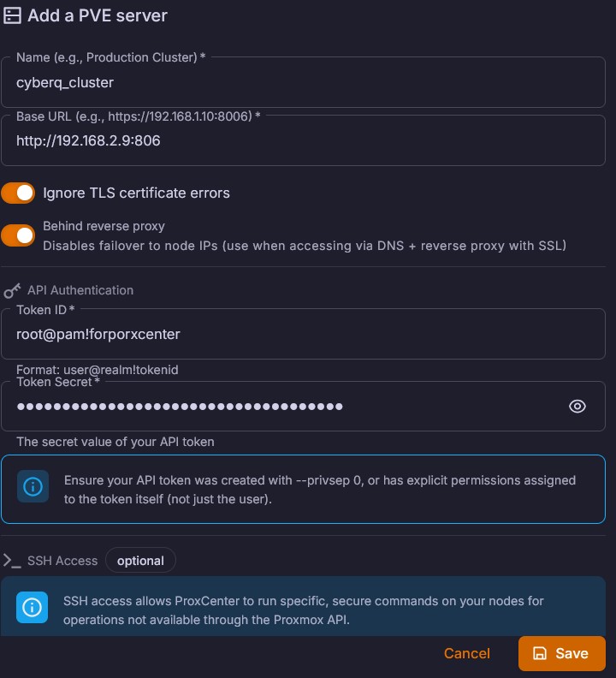Click the terminal prompt icon beside SSH Access
The width and height of the screenshot is (616, 678).
[x=12, y=561]
